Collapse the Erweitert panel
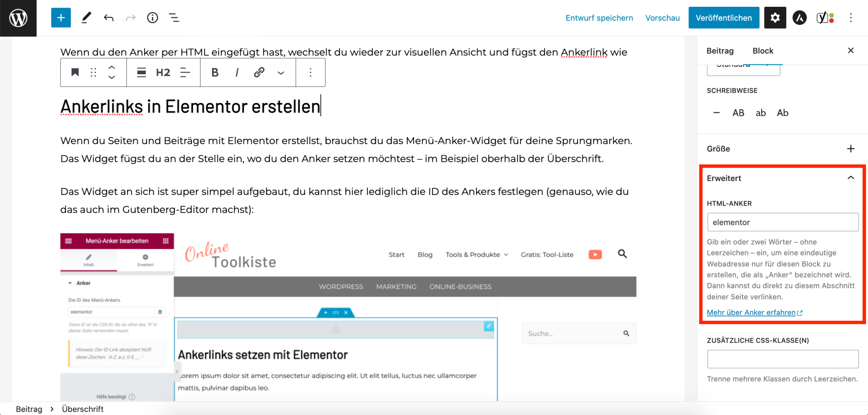Image resolution: width=868 pixels, height=415 pixels. (850, 178)
